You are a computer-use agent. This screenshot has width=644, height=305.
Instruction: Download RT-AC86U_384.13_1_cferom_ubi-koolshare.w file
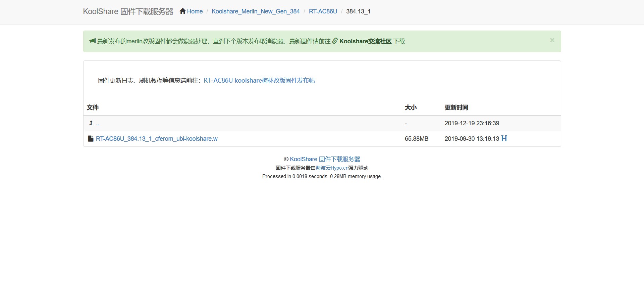pyautogui.click(x=157, y=139)
